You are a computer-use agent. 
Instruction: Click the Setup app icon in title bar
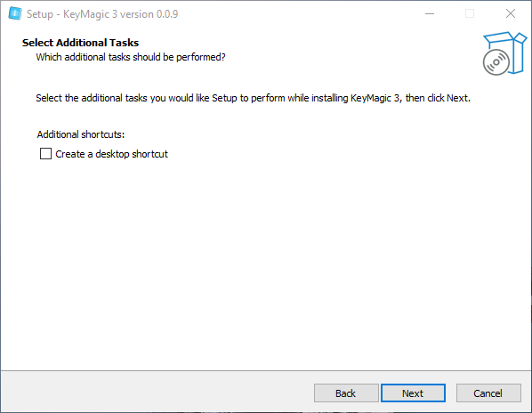coord(15,13)
